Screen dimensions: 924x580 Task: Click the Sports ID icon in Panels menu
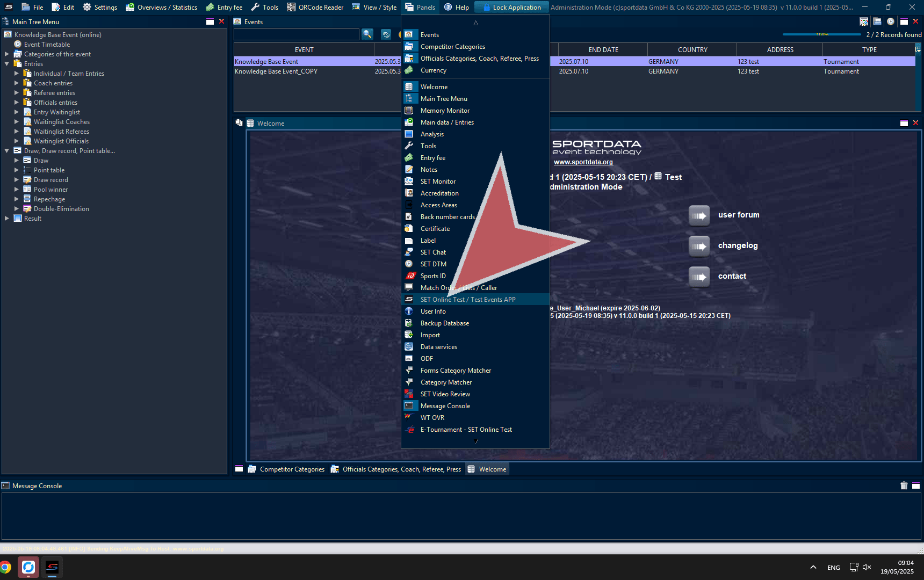point(409,276)
